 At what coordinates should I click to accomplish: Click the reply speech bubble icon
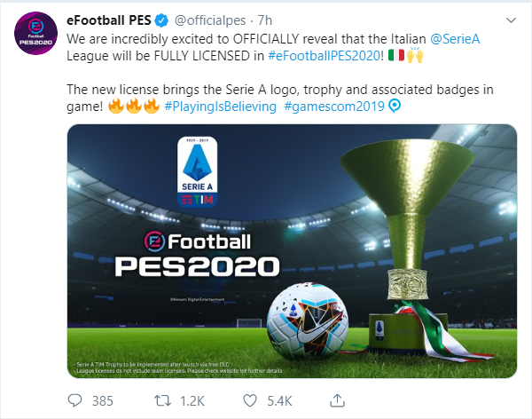[x=77, y=400]
